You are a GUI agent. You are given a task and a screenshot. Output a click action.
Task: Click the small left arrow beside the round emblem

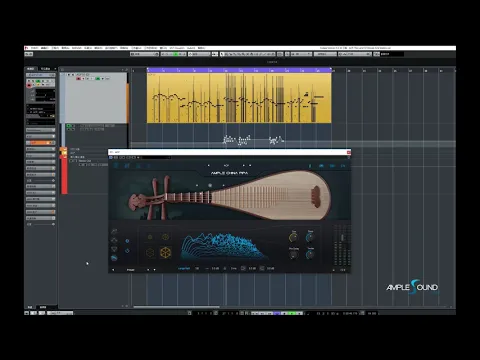197,185
